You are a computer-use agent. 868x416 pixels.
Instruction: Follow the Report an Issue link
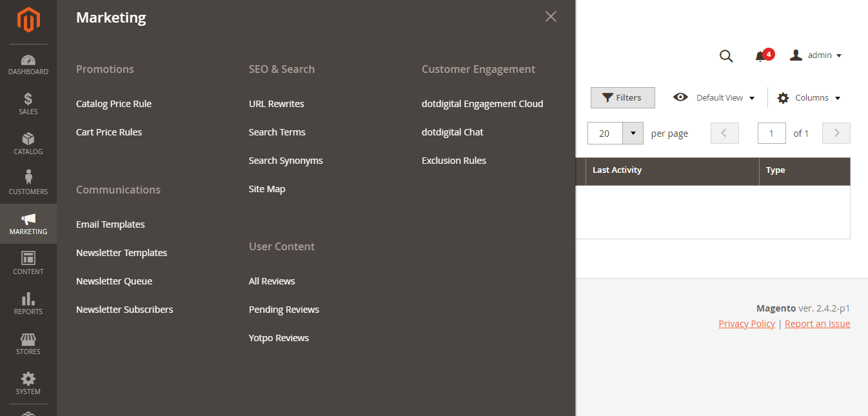pyautogui.click(x=817, y=324)
